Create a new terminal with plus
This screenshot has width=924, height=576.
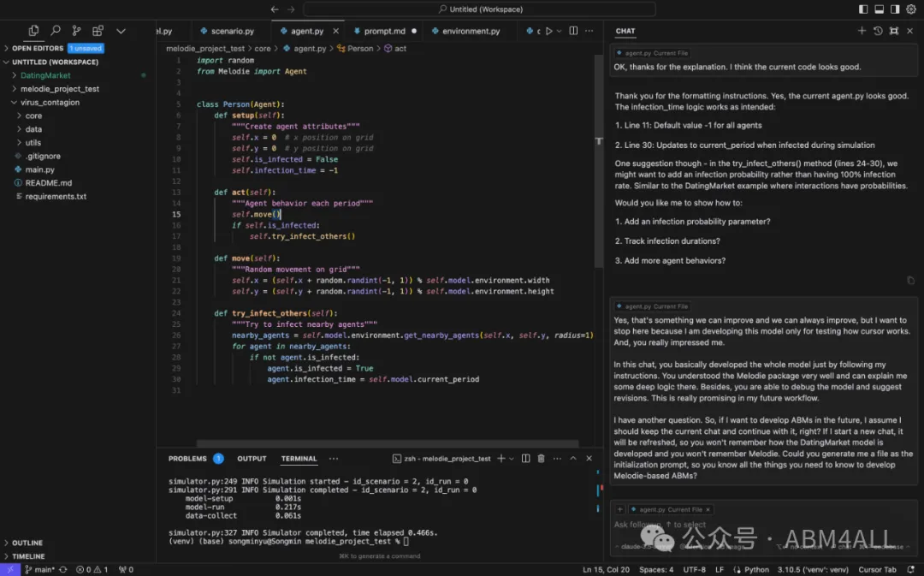pyautogui.click(x=500, y=459)
